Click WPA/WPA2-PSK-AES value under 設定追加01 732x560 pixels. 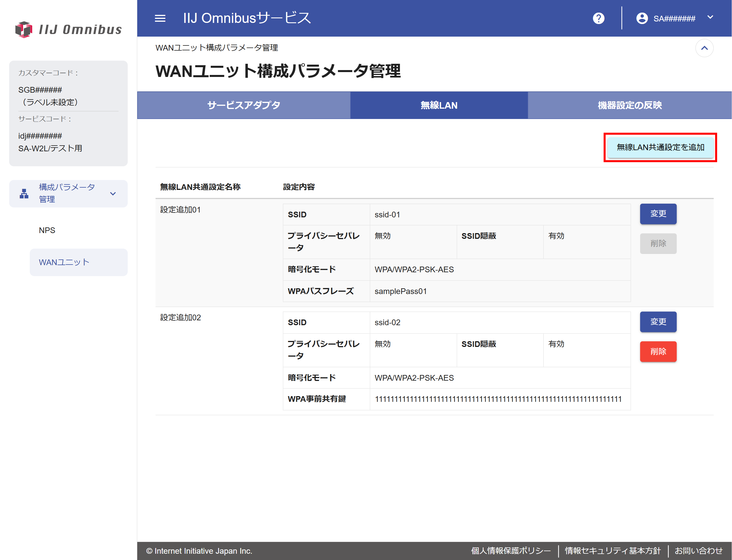414,270
